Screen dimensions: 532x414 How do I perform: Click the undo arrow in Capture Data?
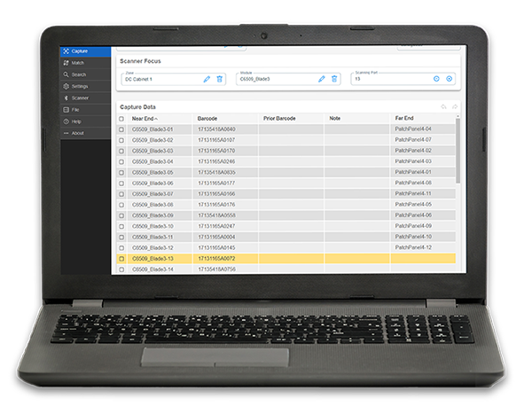coord(444,106)
